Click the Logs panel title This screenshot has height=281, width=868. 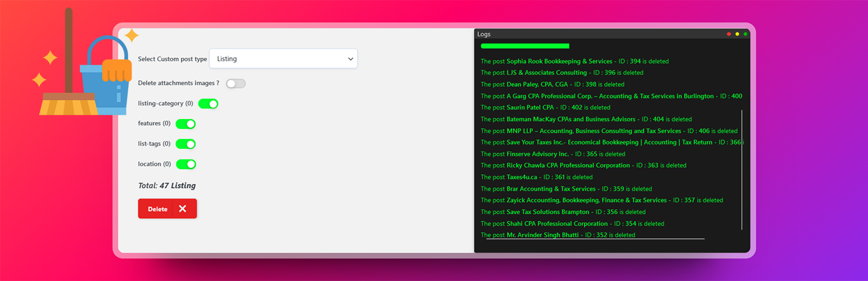(484, 34)
